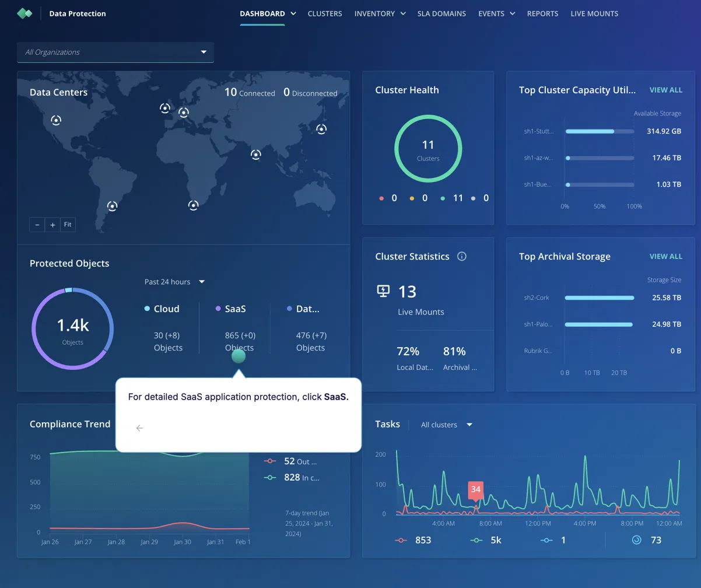This screenshot has height=588, width=701.
Task: Select the Inventory tab label
Action: coord(374,13)
